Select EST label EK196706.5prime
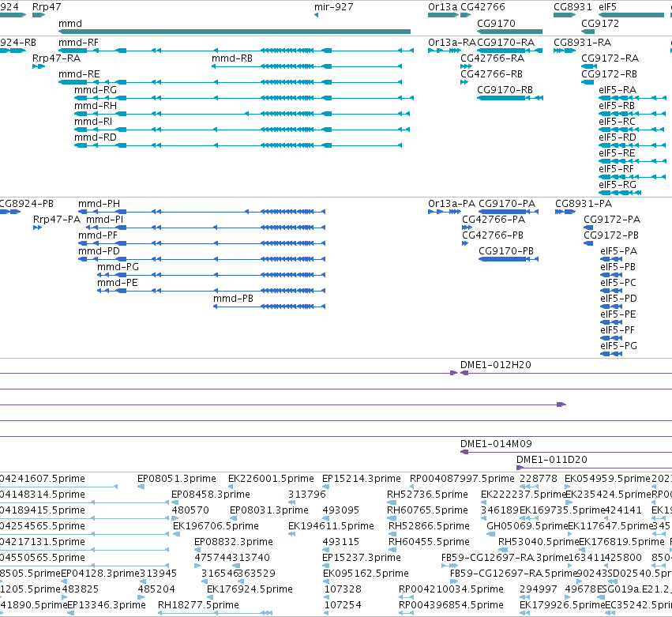 point(216,526)
